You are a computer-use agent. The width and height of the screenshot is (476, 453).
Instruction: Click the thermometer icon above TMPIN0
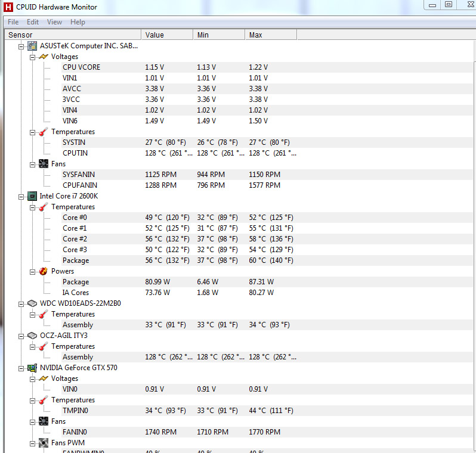[x=44, y=400]
